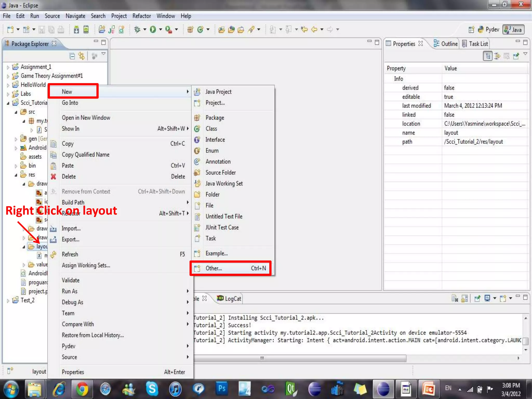Collapse the Scci_Tutorial project node
This screenshot has width=532, height=399.
click(8, 103)
